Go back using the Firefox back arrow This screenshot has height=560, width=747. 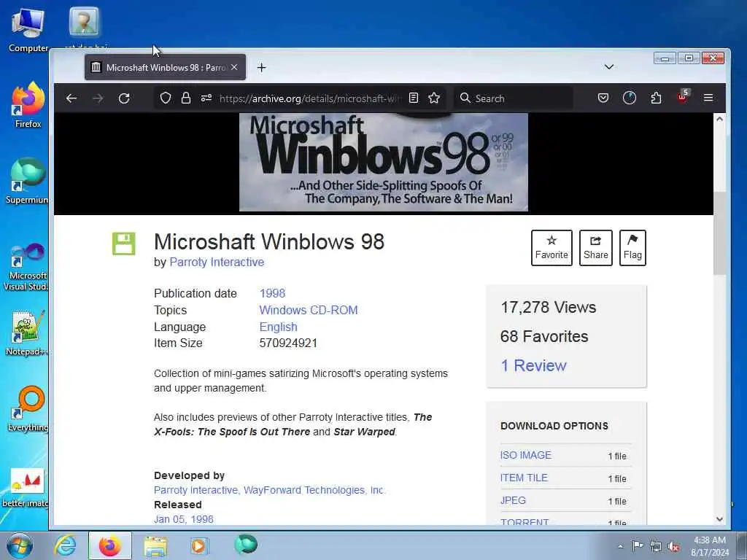click(71, 98)
